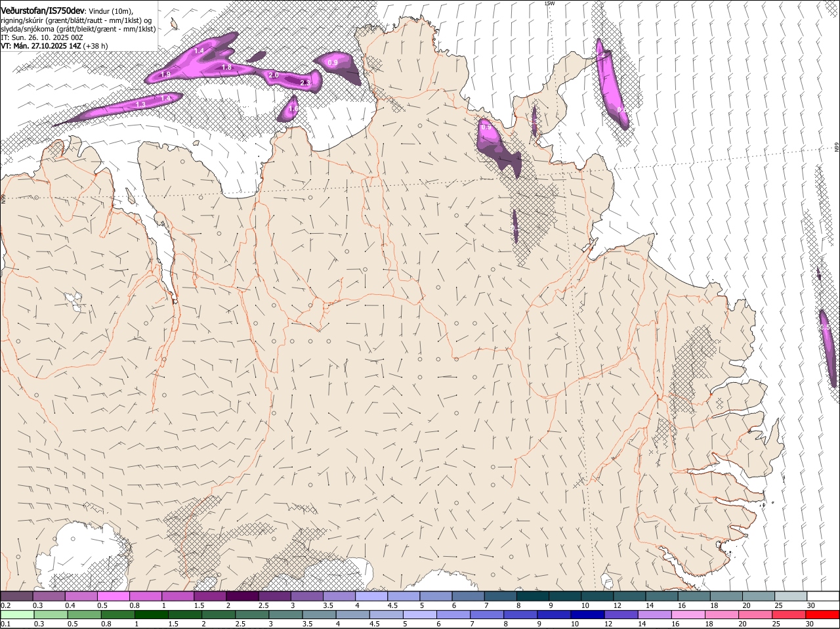Select snow legend swatch between 4.5 and 5
The height and width of the screenshot is (629, 840).
pyautogui.click(x=404, y=596)
